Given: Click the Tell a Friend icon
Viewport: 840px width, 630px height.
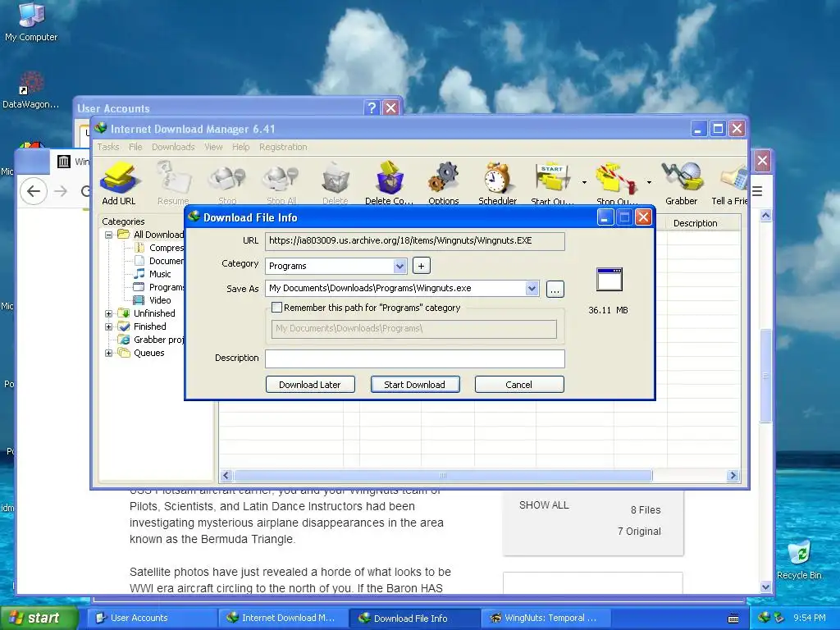Looking at the screenshot, I should pos(730,183).
